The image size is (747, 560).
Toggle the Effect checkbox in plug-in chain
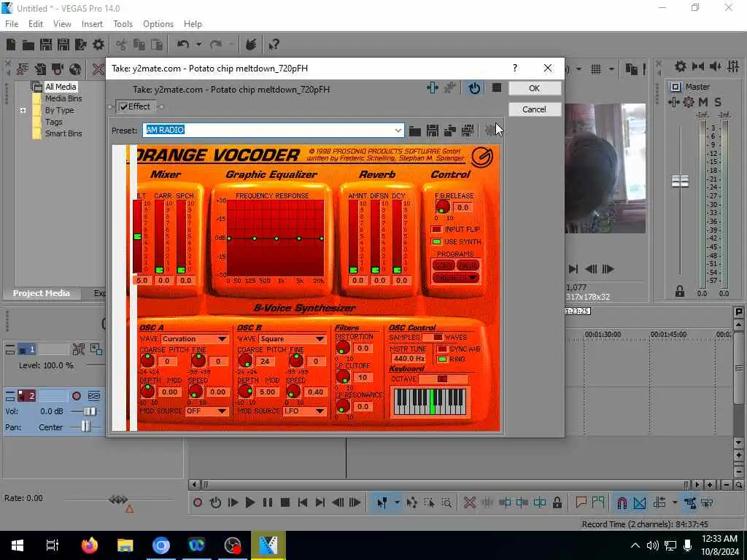point(124,106)
